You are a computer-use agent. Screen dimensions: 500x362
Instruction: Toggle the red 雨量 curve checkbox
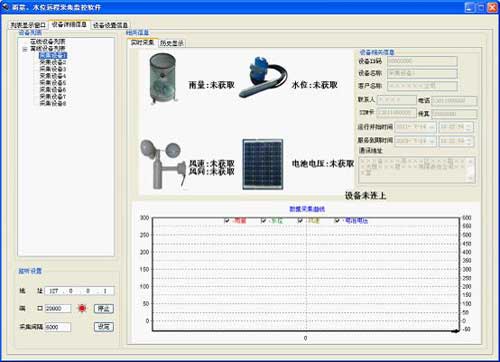[x=227, y=220]
